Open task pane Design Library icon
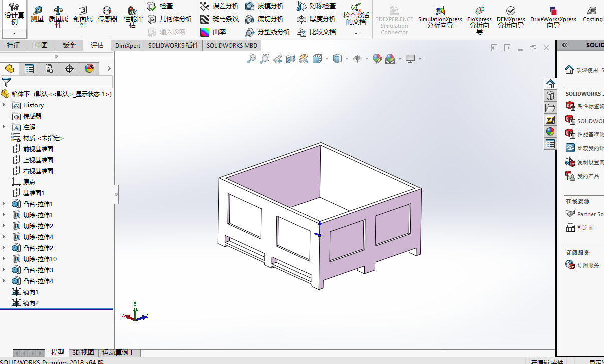The width and height of the screenshot is (604, 364). point(550,96)
